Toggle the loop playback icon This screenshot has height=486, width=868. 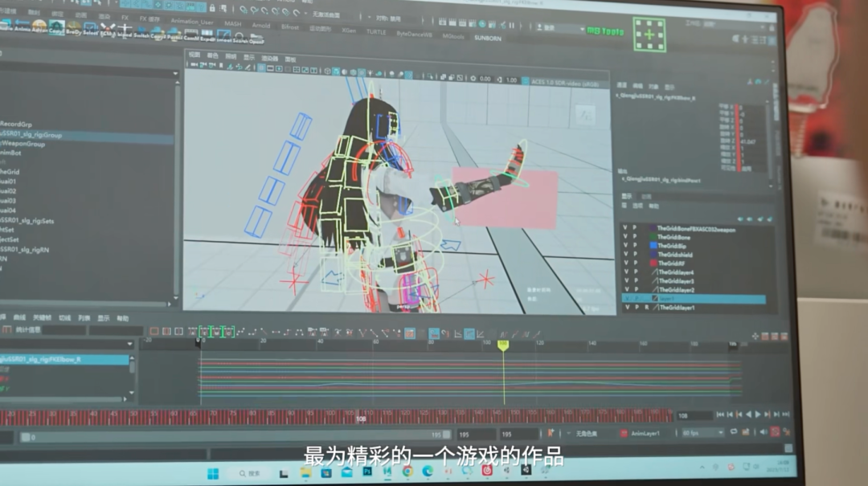734,432
